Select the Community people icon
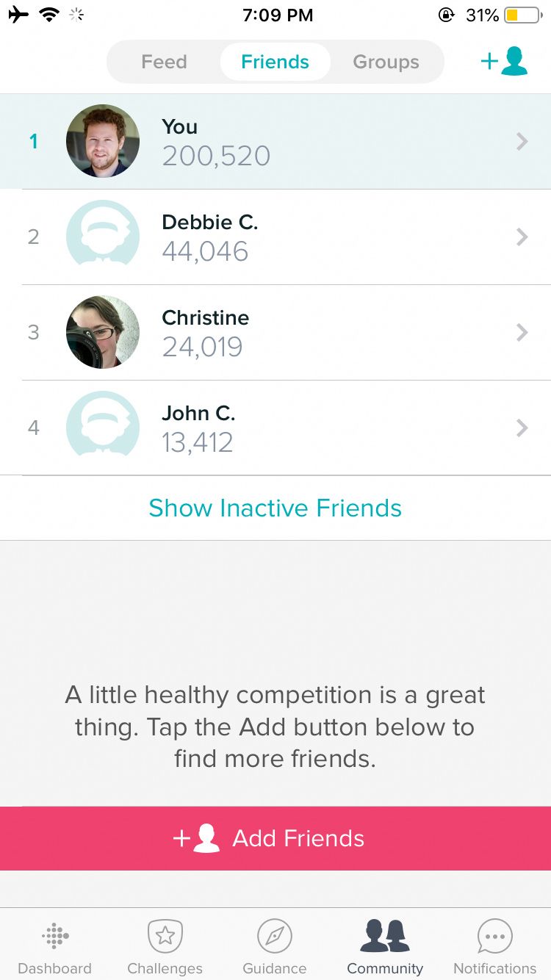This screenshot has width=551, height=980. pyautogui.click(x=384, y=936)
